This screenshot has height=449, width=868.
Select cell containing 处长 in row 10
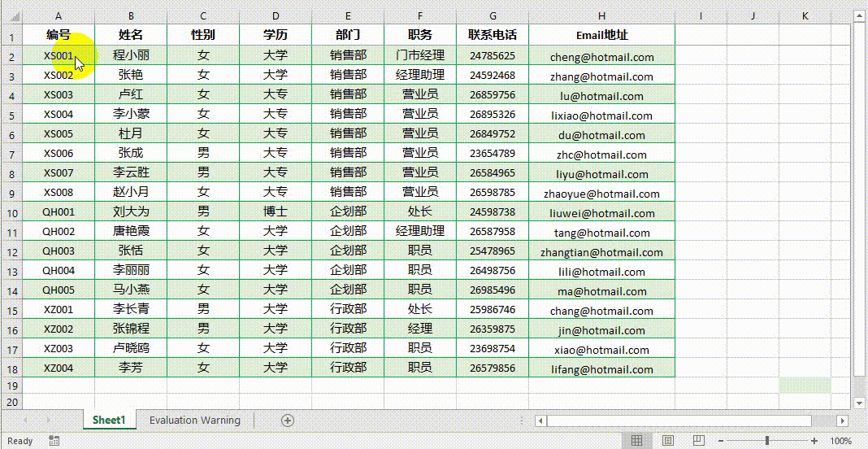tap(420, 211)
